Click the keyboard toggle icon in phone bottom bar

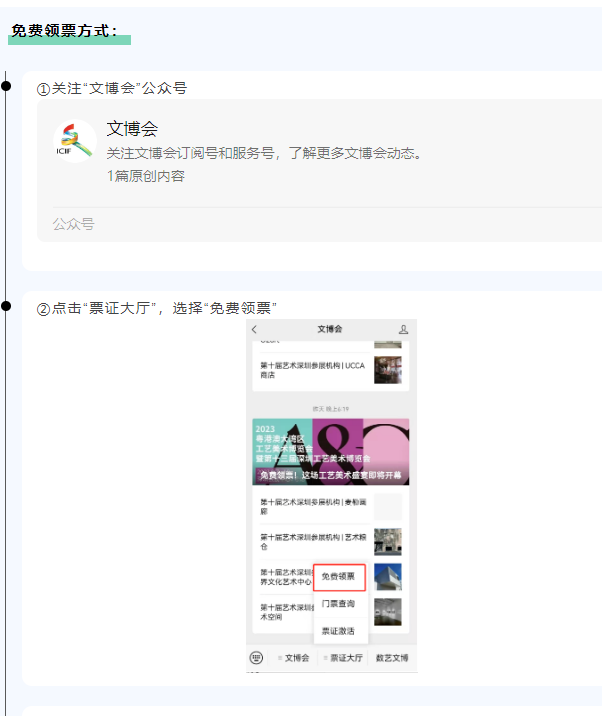tap(257, 658)
